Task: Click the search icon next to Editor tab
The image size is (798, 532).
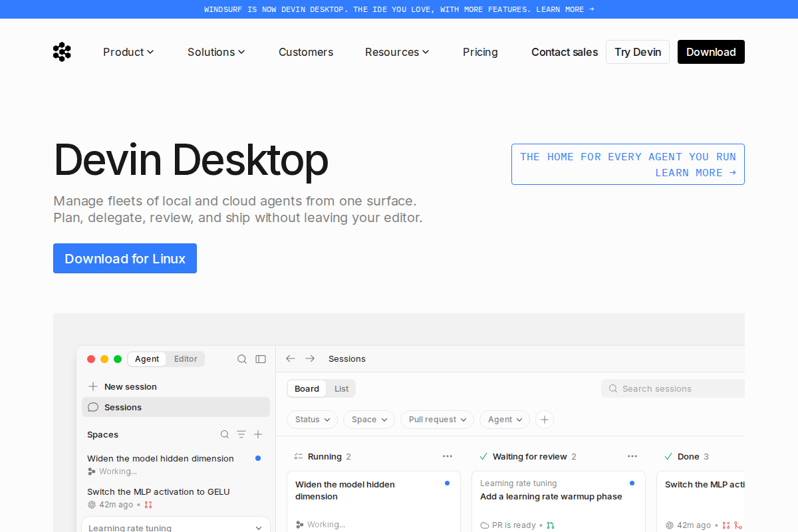Action: click(x=242, y=359)
